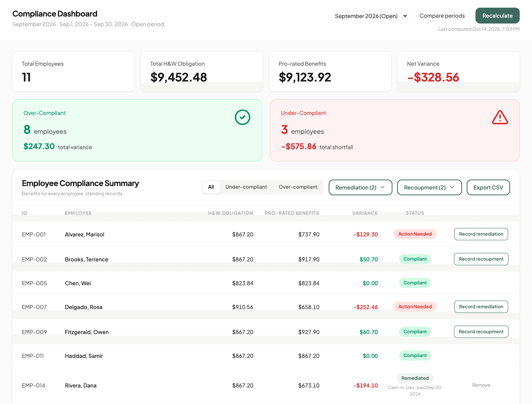This screenshot has height=404, width=532.
Task: Select employee name Haddad, Samir
Action: tap(84, 356)
